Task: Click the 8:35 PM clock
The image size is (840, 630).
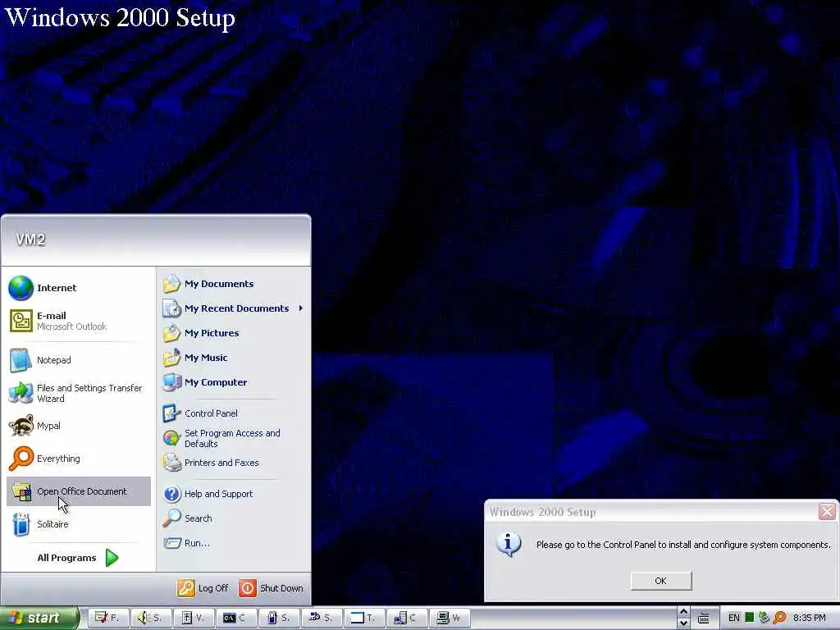Action: click(x=810, y=619)
